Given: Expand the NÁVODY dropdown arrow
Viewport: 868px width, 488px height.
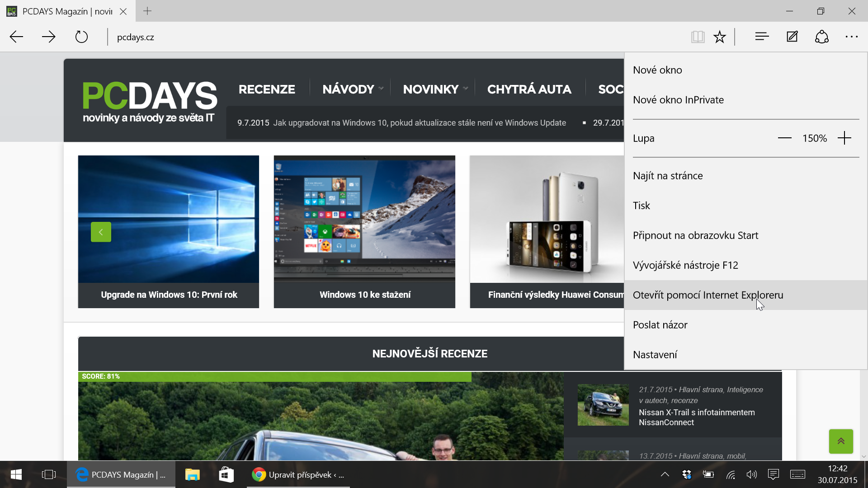Looking at the screenshot, I should (x=381, y=89).
